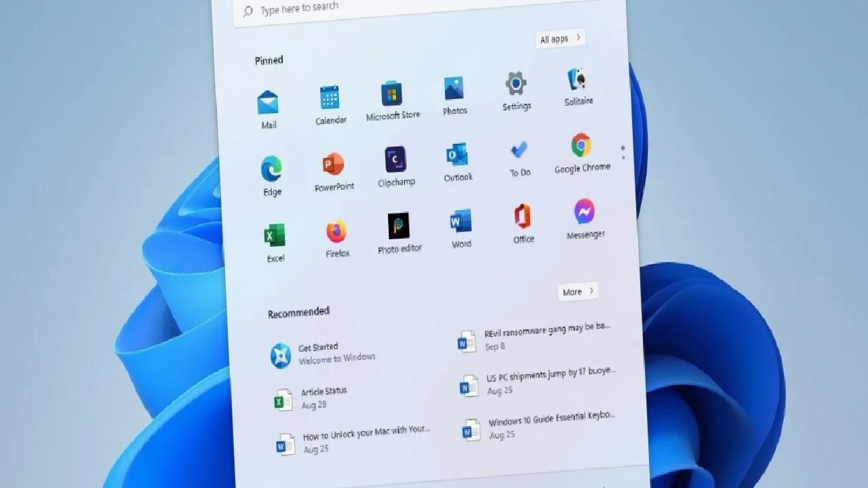Viewport: 868px width, 488px height.
Task: Open Microsoft Edge browser
Action: (x=271, y=176)
